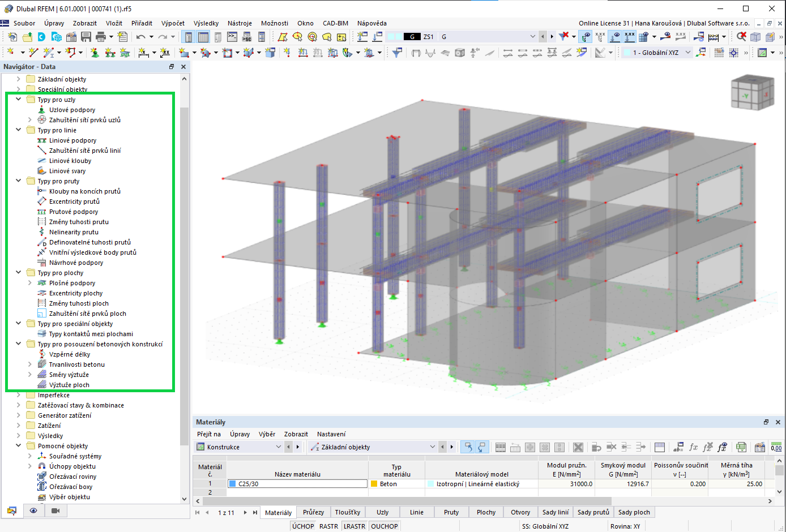The height and width of the screenshot is (532, 786).
Task: Open the units and decimal places 0,00 icon
Action: click(x=776, y=447)
